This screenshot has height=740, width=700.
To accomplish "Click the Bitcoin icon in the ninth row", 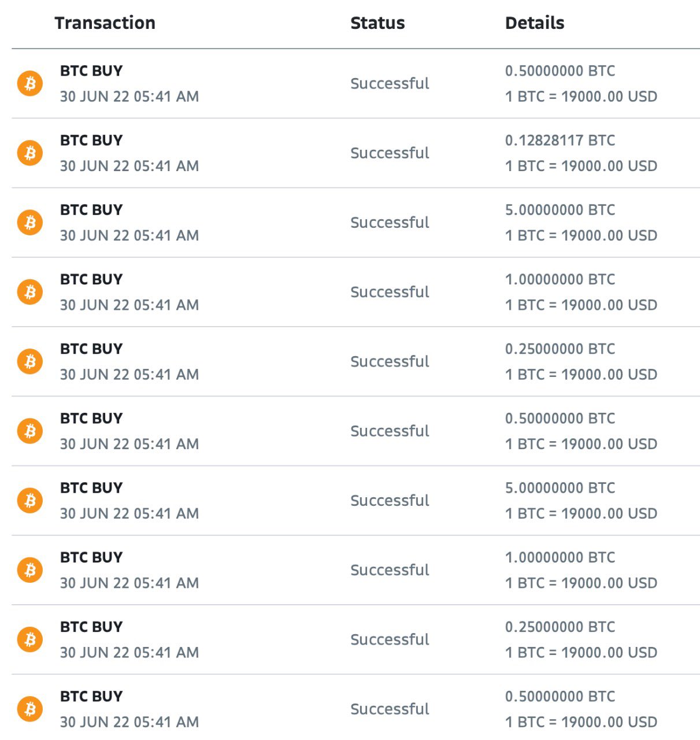I will point(30,639).
